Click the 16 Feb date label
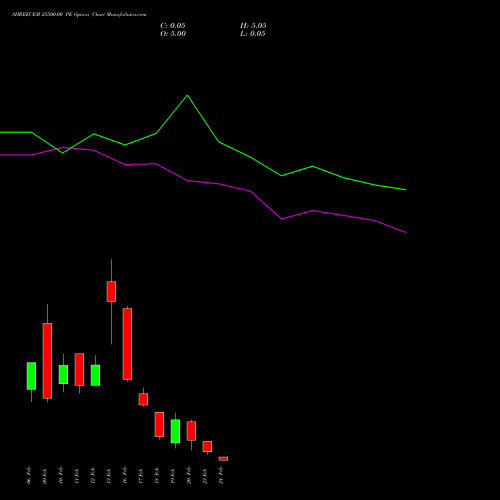The image size is (500, 500). (125, 476)
